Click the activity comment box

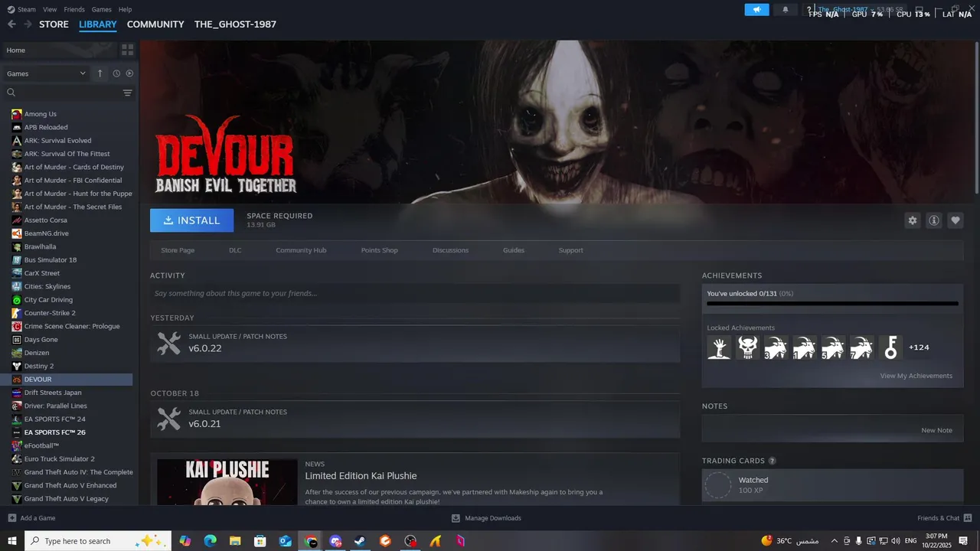(x=415, y=293)
